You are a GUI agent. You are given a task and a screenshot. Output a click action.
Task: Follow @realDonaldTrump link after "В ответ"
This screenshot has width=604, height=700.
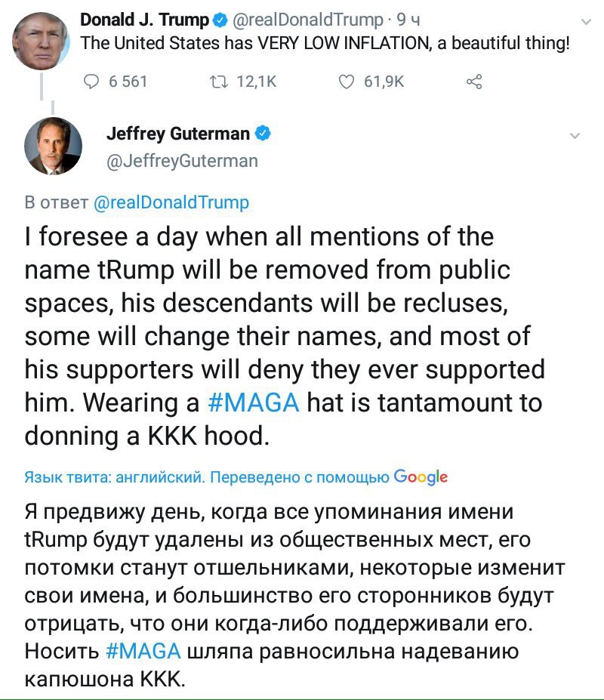click(x=171, y=202)
